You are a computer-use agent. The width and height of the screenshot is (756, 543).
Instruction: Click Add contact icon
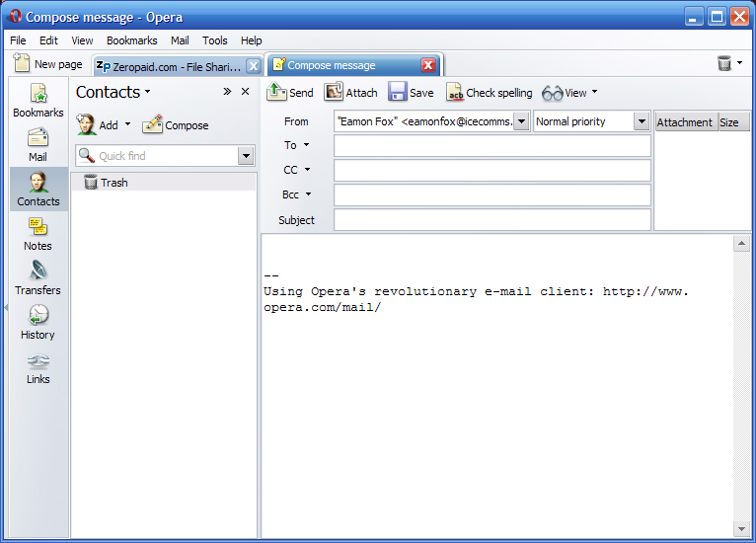tap(97, 125)
